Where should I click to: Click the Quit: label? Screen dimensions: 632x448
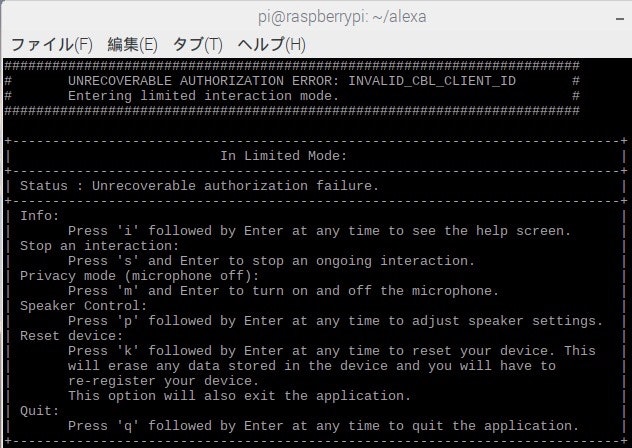click(40, 411)
